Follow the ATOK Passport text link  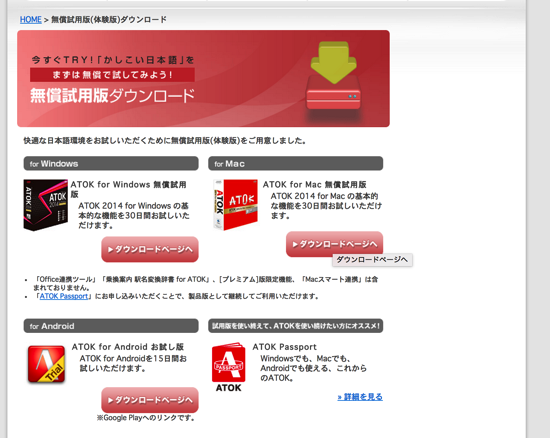[x=63, y=296]
